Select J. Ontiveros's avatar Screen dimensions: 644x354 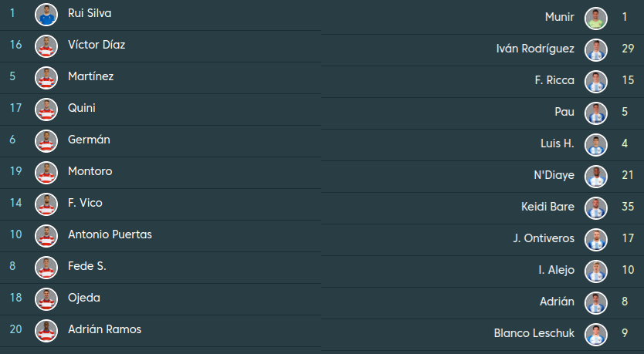(x=596, y=240)
